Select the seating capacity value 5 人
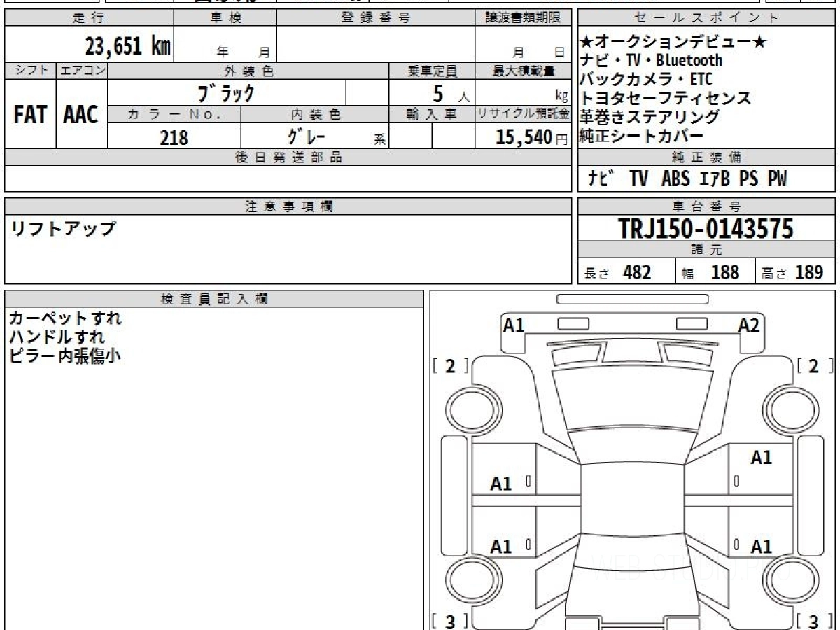 [x=451, y=93]
